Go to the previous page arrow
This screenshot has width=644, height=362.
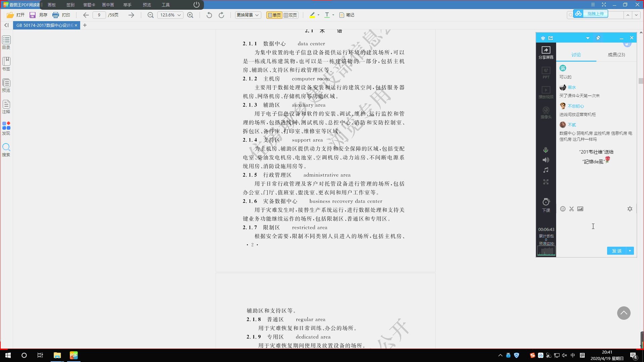pos(86,15)
